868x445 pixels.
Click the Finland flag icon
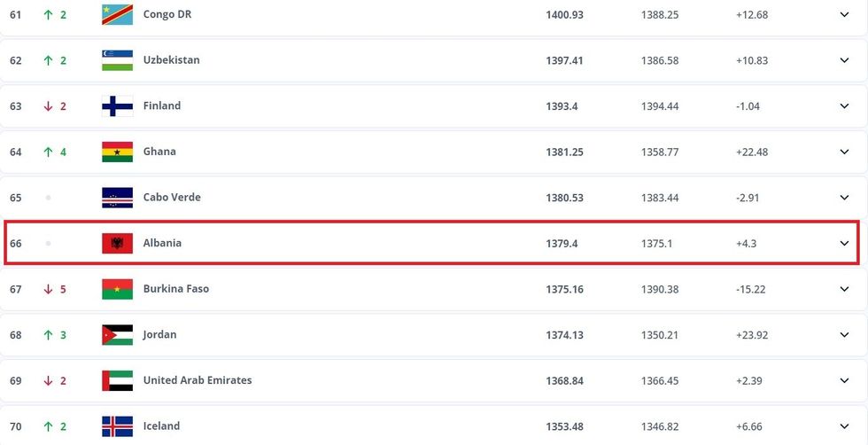click(x=117, y=106)
